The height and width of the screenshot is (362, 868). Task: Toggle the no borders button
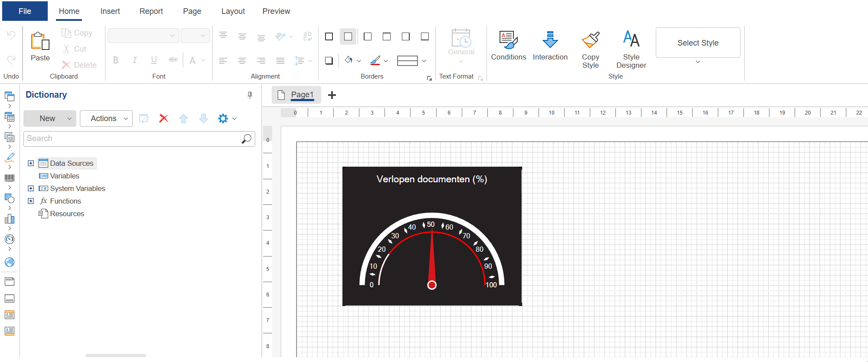tap(348, 36)
